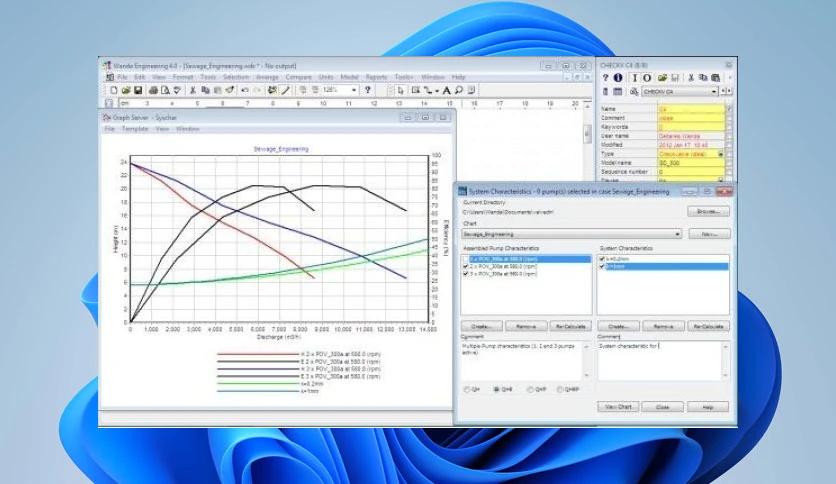Click the paste icon in property window toolbar
Screen dimensions: 836x484
coord(715,78)
